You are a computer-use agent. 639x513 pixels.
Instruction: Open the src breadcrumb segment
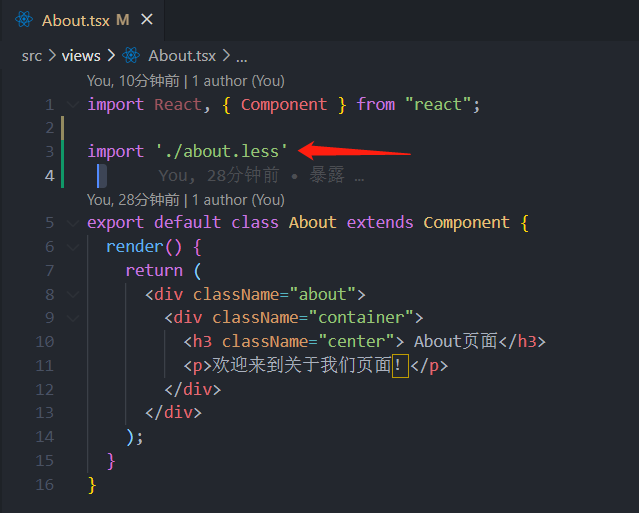(x=32, y=56)
